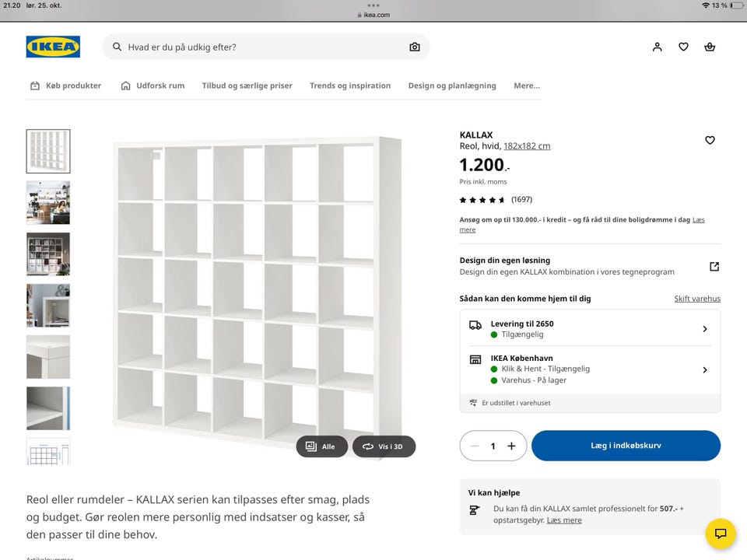Expand IKEA København store availability
The image size is (747, 560).
click(705, 369)
